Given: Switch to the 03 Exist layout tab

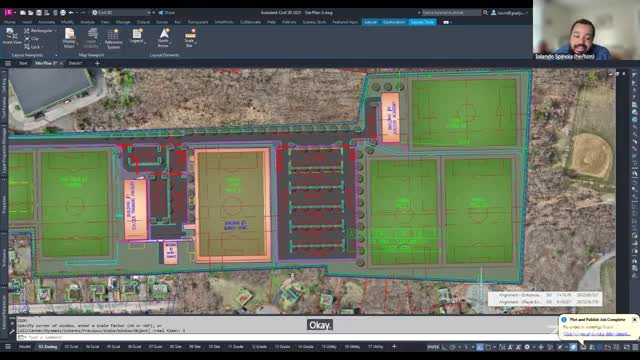Looking at the screenshot, I should pyautogui.click(x=71, y=347).
